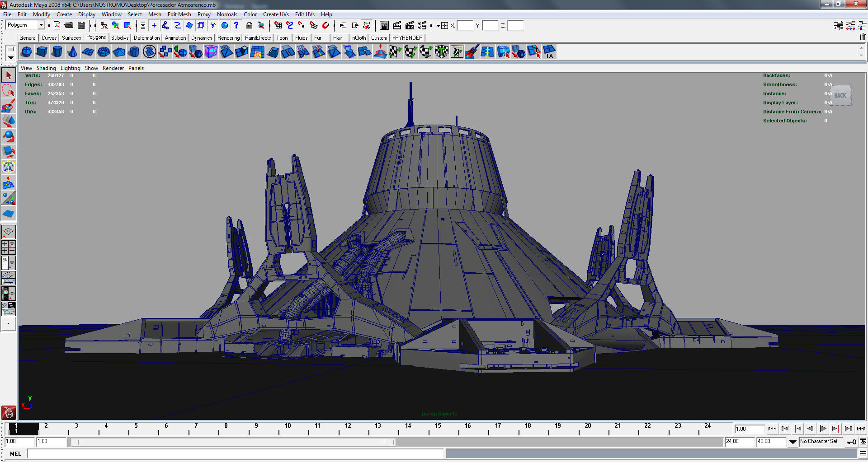This screenshot has height=462, width=868.
Task: Activate the Move tool in toolbox
Action: (x=9, y=121)
